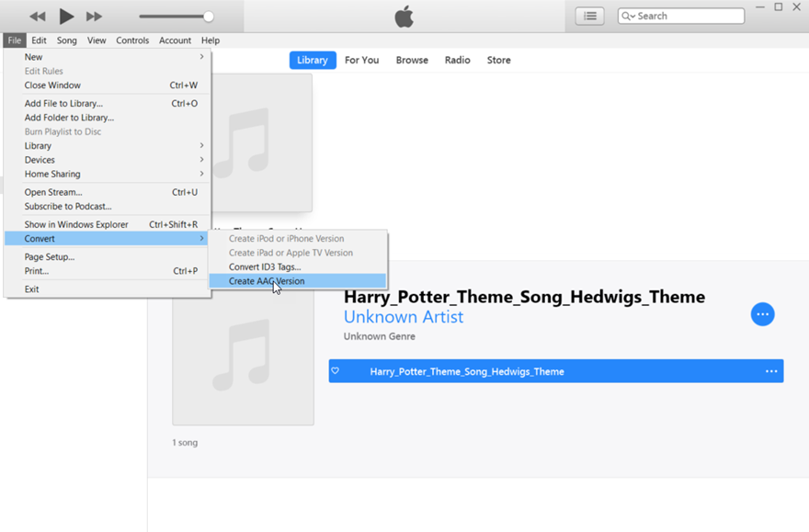809x532 pixels.
Task: Click the Unknown Genre label
Action: [379, 336]
